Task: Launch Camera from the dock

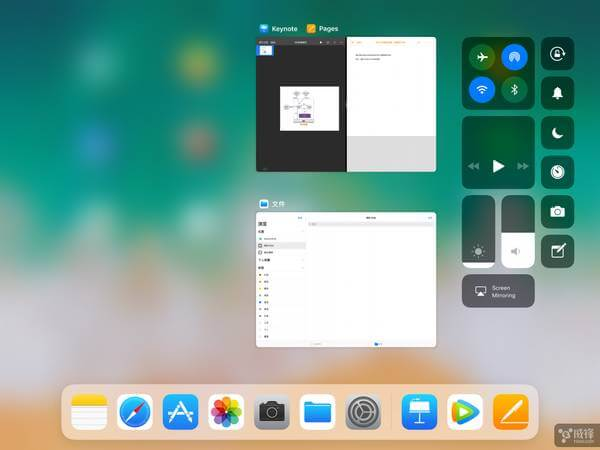Action: click(272, 412)
